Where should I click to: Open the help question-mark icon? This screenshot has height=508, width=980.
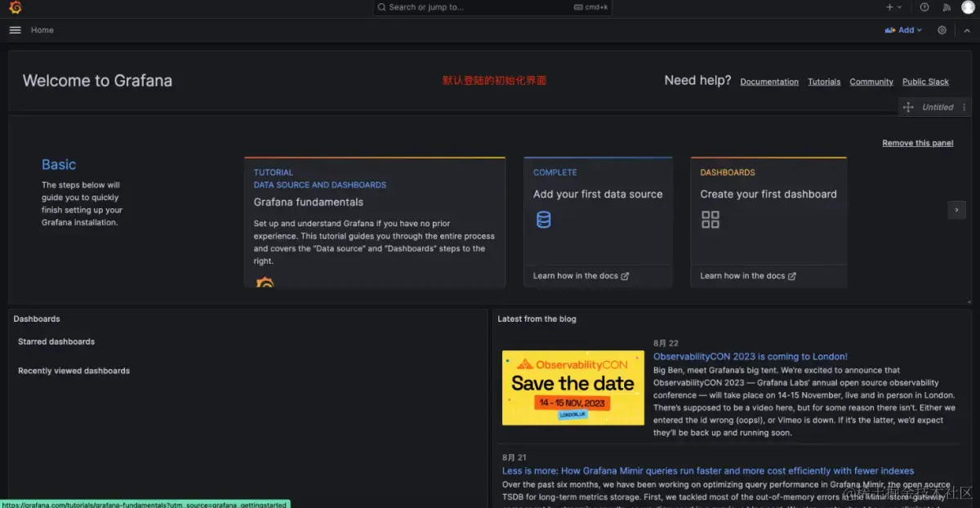click(x=924, y=7)
